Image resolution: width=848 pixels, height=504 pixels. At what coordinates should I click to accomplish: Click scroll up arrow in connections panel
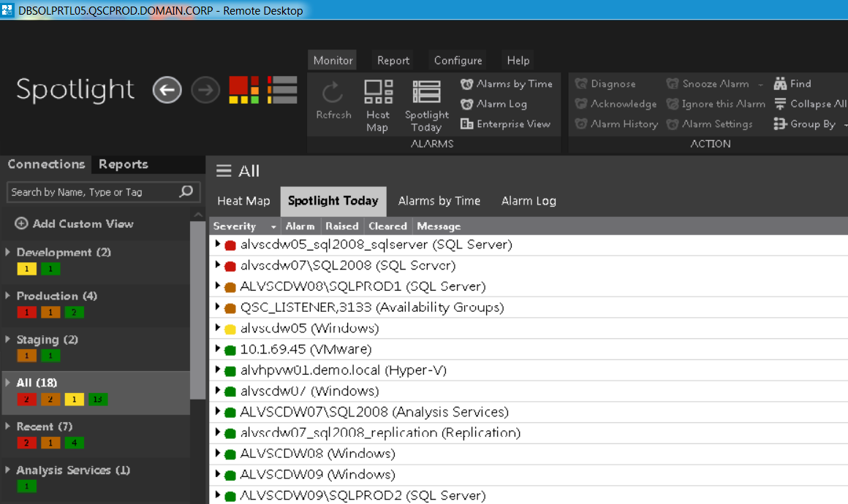[198, 215]
